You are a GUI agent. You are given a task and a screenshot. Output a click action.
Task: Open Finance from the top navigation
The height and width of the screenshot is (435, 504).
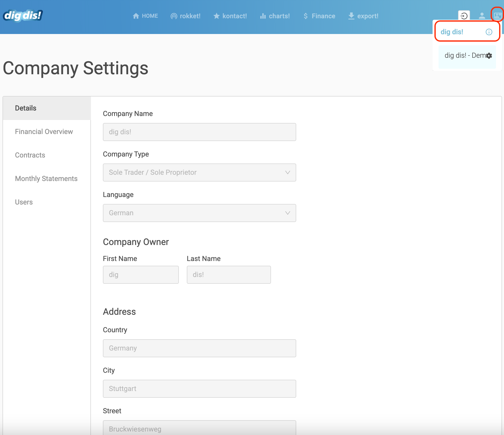(319, 16)
